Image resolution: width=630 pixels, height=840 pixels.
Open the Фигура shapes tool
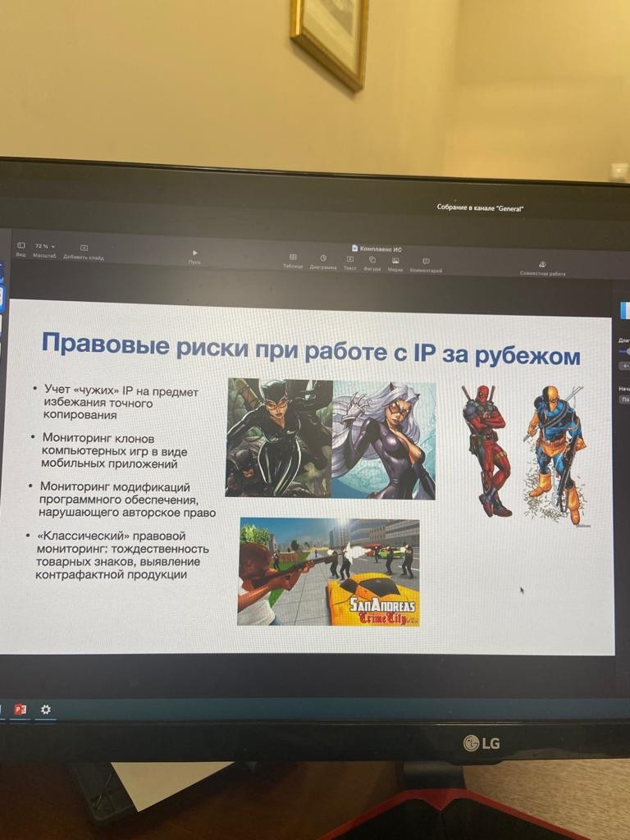point(372,260)
